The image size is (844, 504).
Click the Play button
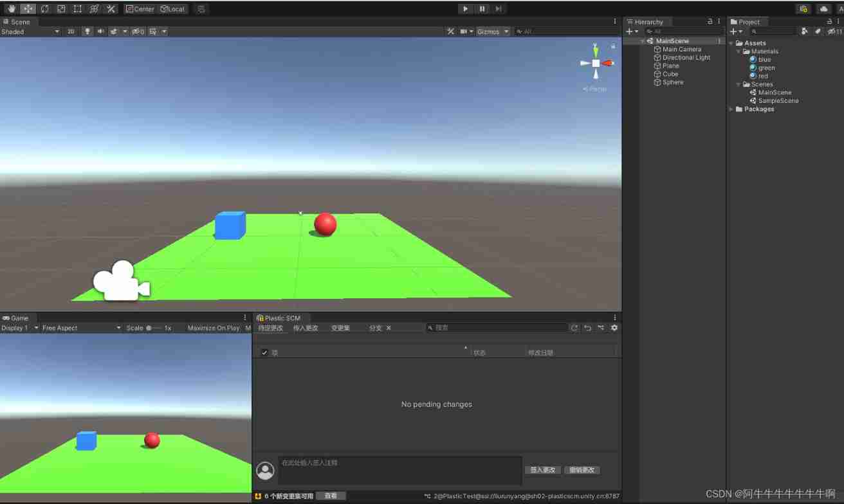tap(466, 9)
